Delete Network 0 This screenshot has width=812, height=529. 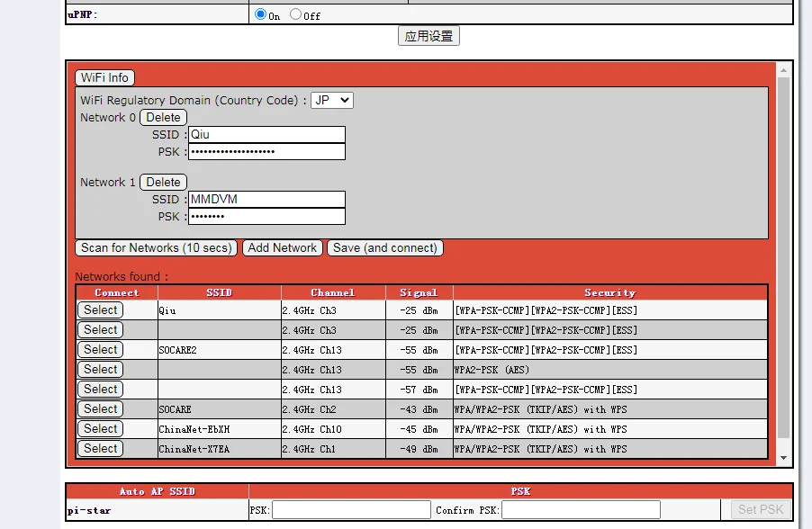click(x=163, y=118)
